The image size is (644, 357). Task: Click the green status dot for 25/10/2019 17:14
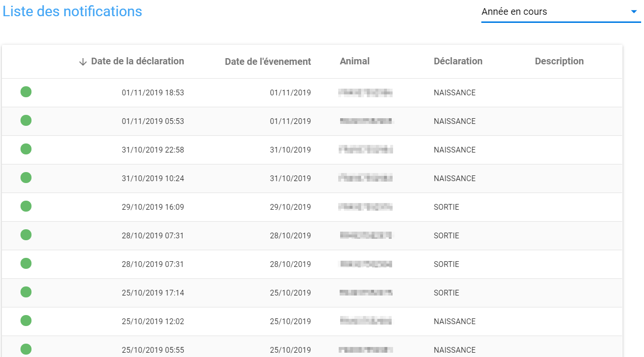[26, 292]
